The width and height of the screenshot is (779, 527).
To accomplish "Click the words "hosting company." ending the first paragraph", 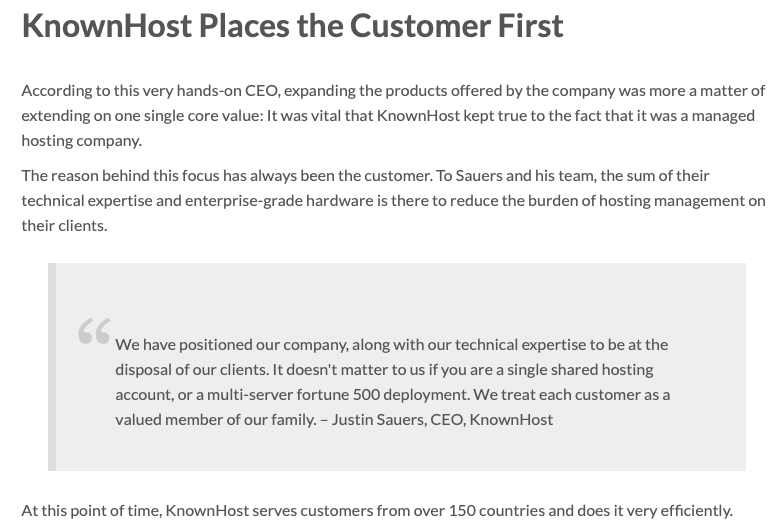I will point(81,140).
